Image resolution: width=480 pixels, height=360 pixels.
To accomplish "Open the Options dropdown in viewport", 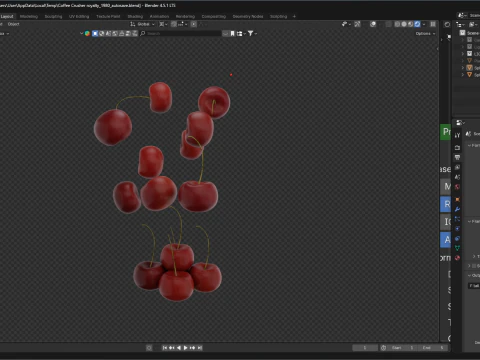I will (425, 34).
